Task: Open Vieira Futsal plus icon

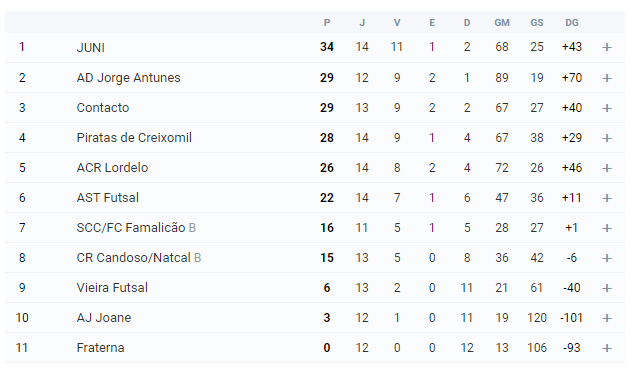Action: click(607, 288)
